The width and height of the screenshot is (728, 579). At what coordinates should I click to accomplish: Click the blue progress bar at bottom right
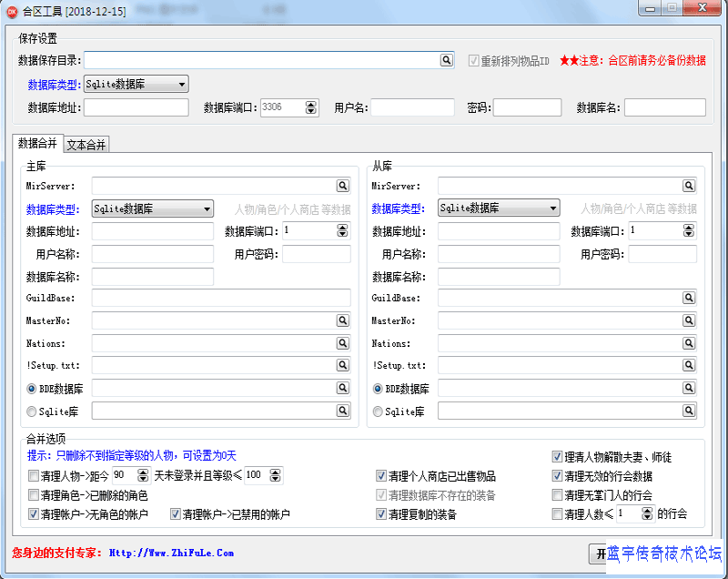coord(663,554)
